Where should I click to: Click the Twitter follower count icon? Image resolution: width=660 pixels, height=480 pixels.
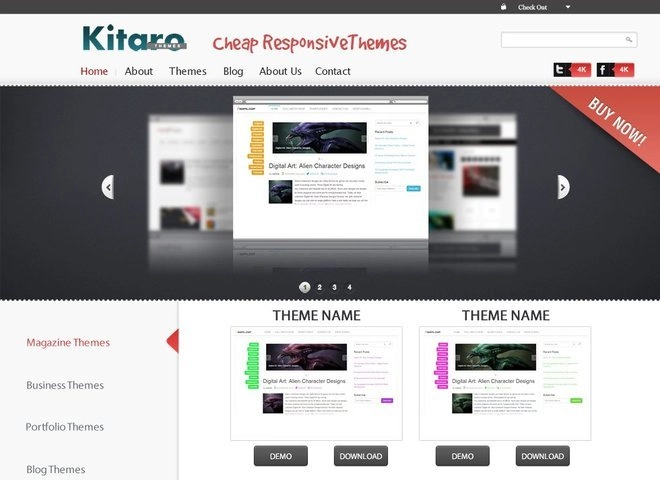572,70
